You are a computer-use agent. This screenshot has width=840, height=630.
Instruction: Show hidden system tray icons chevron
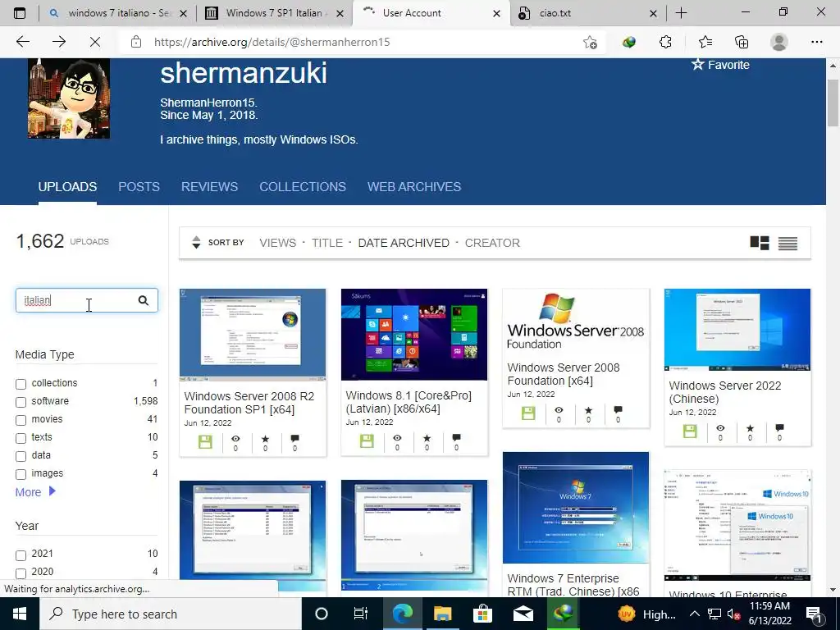coord(694,614)
